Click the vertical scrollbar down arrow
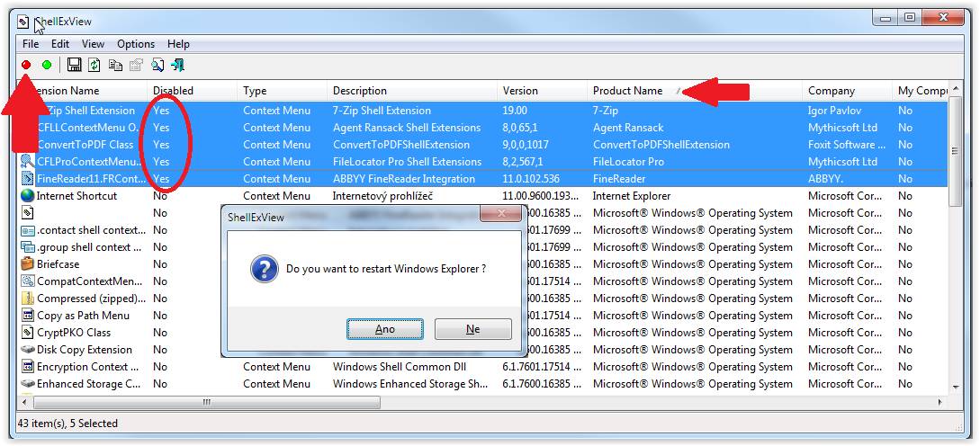 (x=956, y=388)
